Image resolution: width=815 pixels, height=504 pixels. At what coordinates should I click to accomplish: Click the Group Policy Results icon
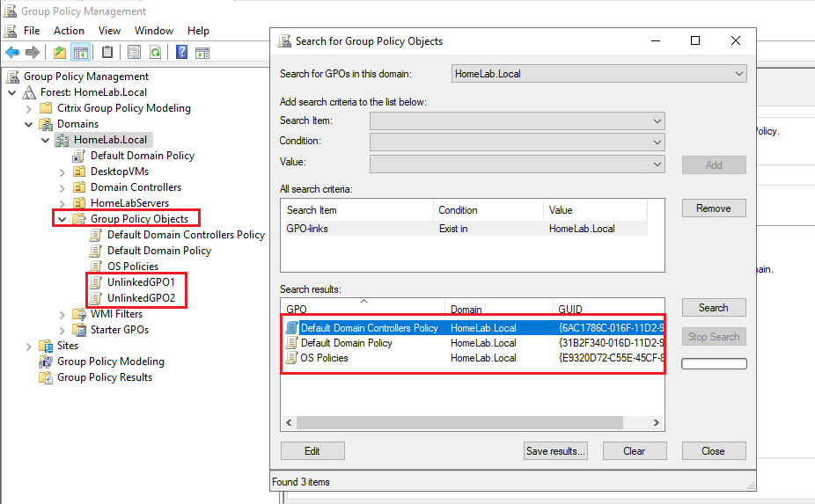coord(46,377)
